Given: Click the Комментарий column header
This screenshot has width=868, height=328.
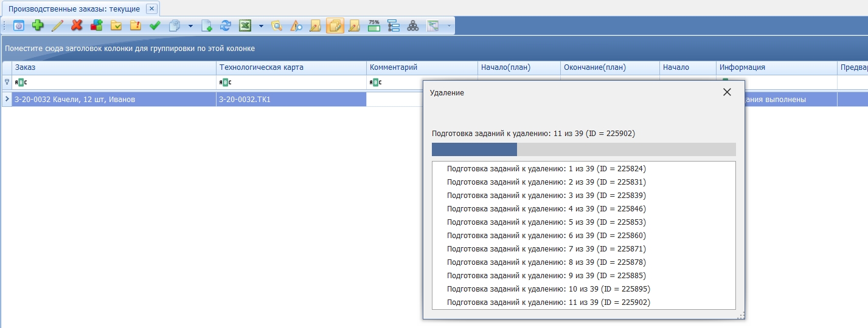Looking at the screenshot, I should 422,67.
